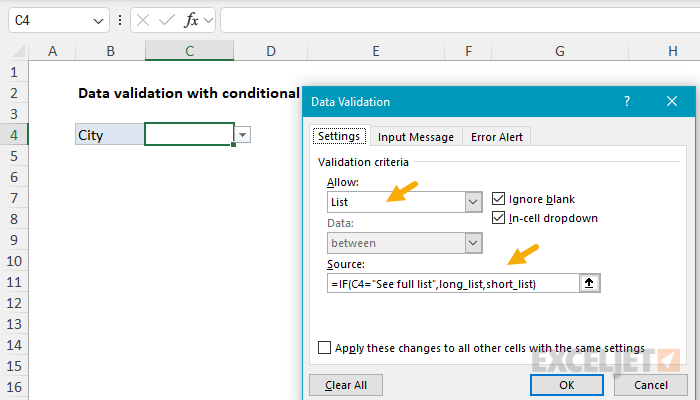Screen dimensions: 700x400
Task: Select row 5 header
Action: tap(14, 156)
